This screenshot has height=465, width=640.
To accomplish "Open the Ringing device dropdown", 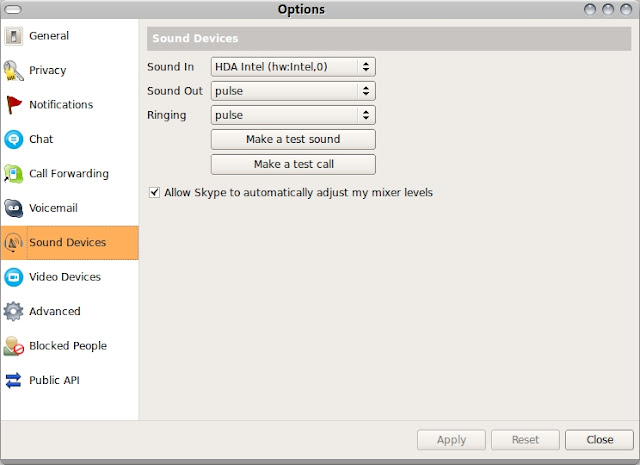I will coord(293,115).
